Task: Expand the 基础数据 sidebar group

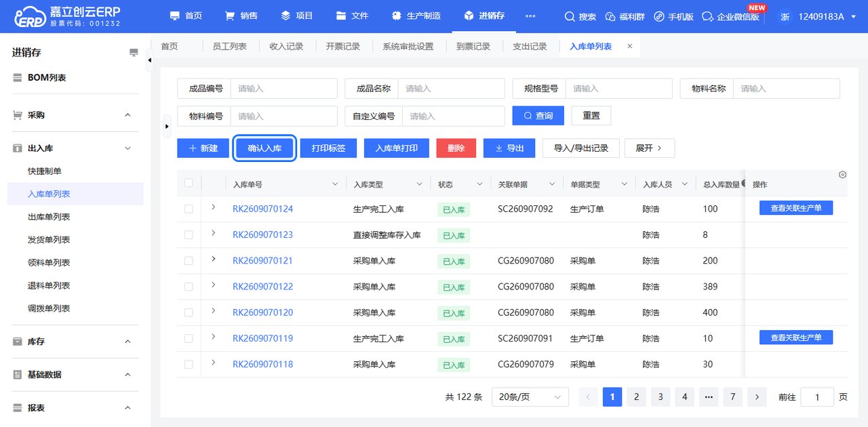Action: (x=127, y=375)
